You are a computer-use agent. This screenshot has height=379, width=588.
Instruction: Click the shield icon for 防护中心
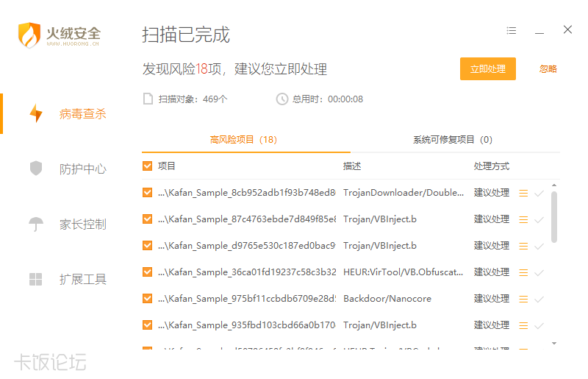[x=36, y=168]
